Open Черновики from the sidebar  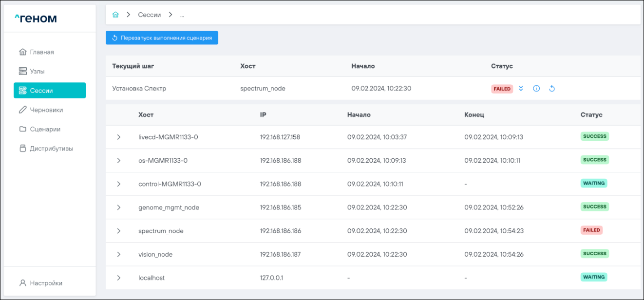(x=46, y=110)
